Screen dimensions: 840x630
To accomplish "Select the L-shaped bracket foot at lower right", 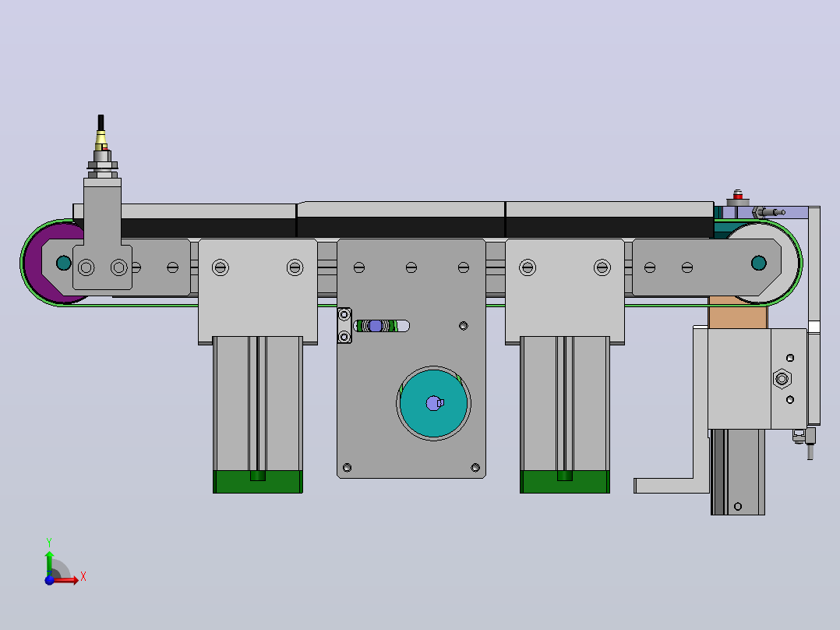I will click(x=671, y=485).
